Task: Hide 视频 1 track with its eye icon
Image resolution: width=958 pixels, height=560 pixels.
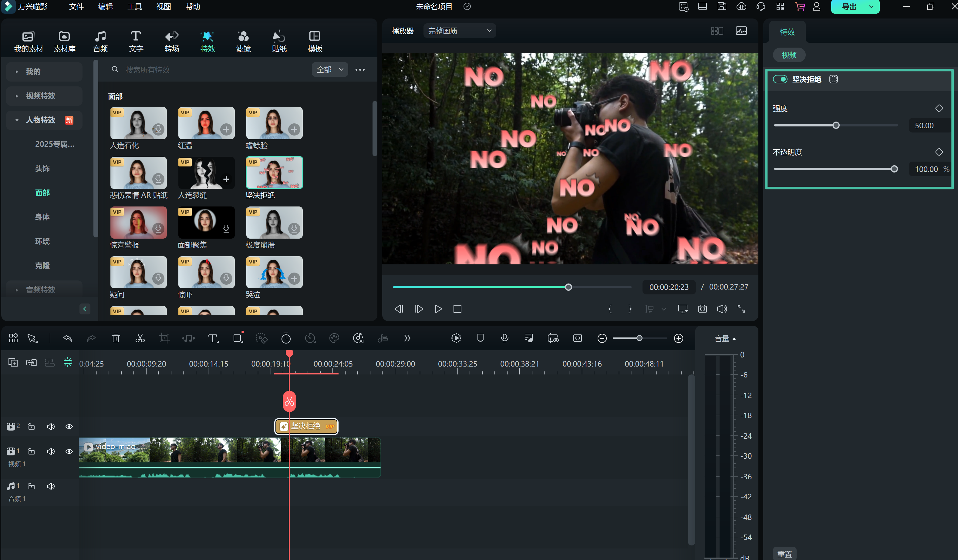Action: pyautogui.click(x=69, y=451)
